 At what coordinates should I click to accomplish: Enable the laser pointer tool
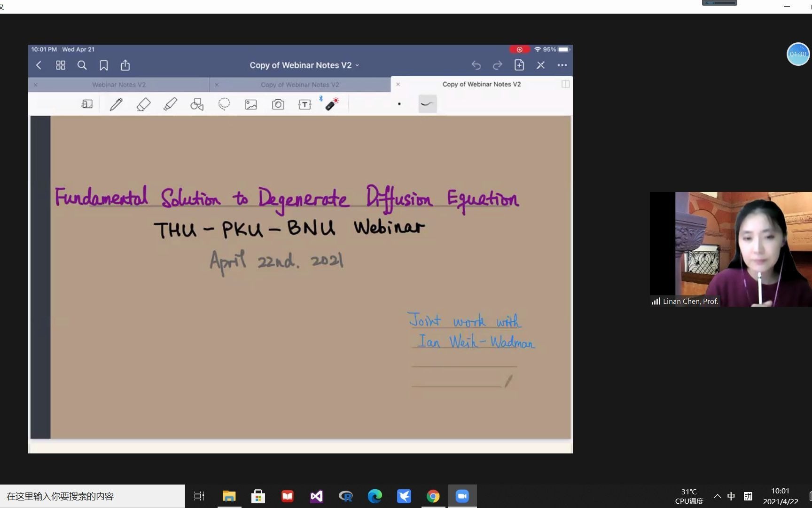332,104
